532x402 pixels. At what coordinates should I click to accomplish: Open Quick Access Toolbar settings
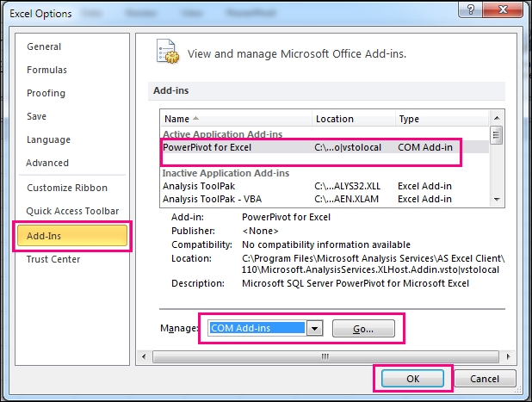(x=72, y=211)
